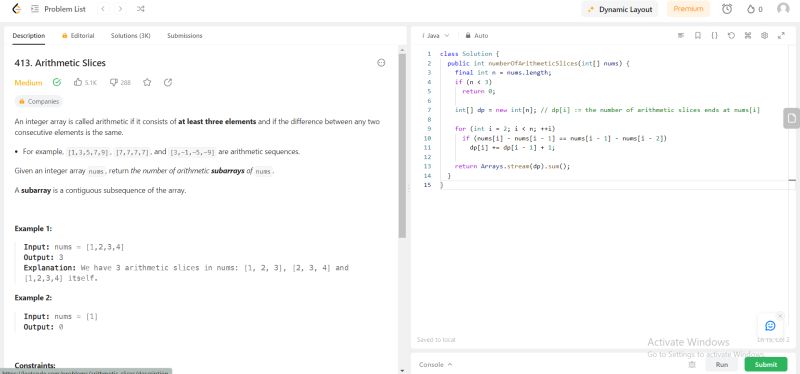Click the LeetCode logo icon
The height and width of the screenshot is (374, 800).
[16, 9]
